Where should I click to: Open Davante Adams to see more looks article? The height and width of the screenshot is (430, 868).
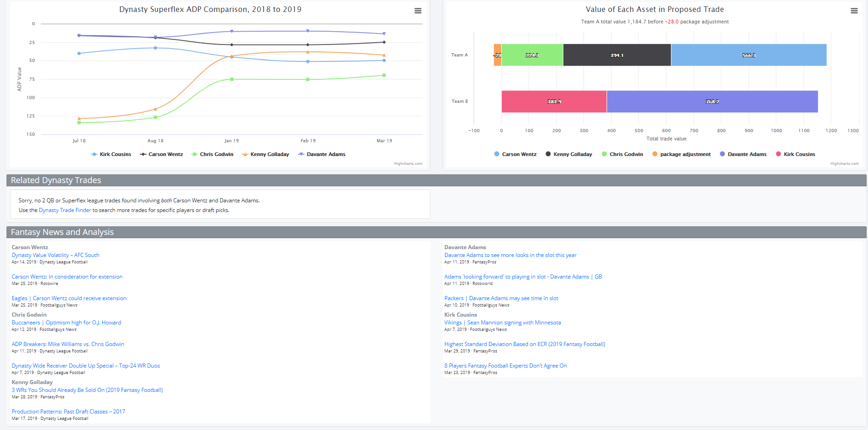pyautogui.click(x=511, y=255)
